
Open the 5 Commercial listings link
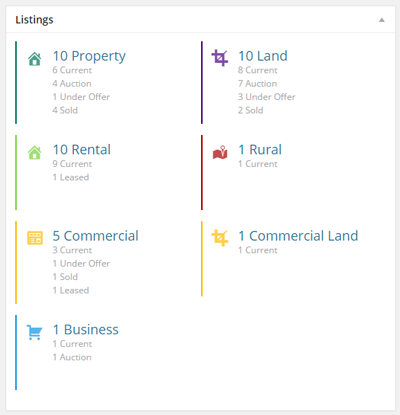pyautogui.click(x=95, y=236)
